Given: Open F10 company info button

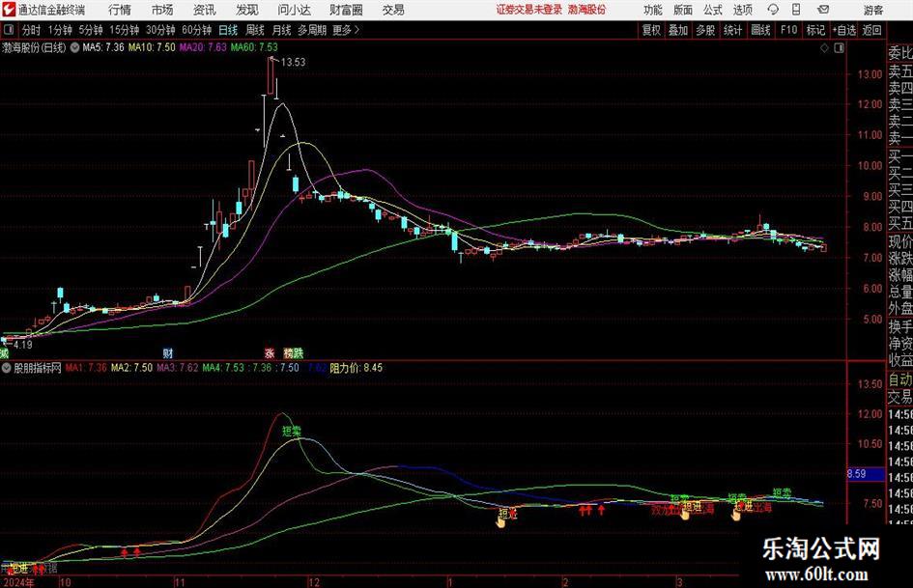Looking at the screenshot, I should 788,30.
